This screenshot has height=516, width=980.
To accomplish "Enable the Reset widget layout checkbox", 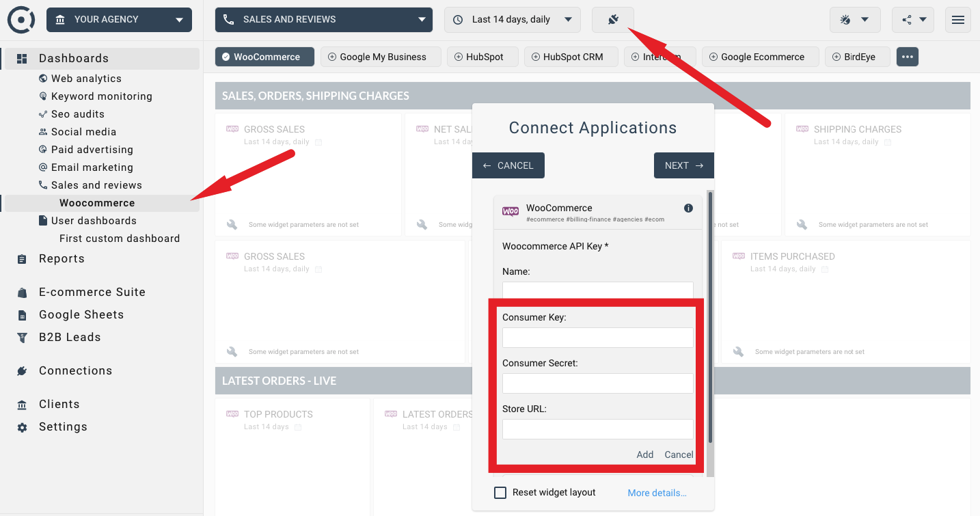I will pos(500,493).
